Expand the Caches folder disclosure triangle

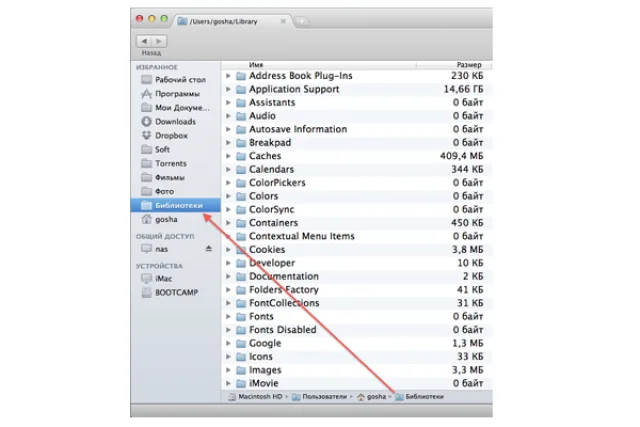click(228, 156)
